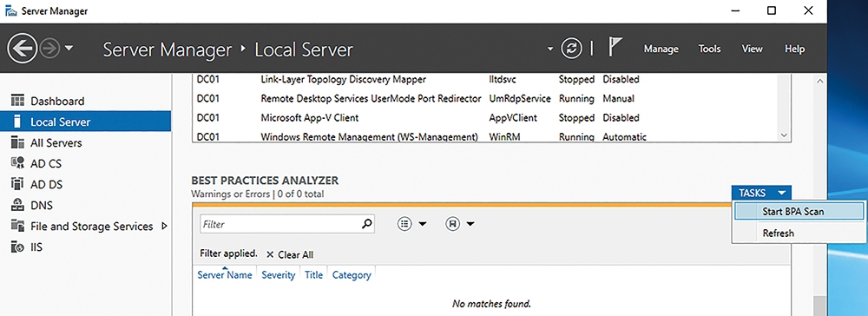Sort by the Severity column header
Viewport: 868px width, 316px height.
click(x=278, y=275)
